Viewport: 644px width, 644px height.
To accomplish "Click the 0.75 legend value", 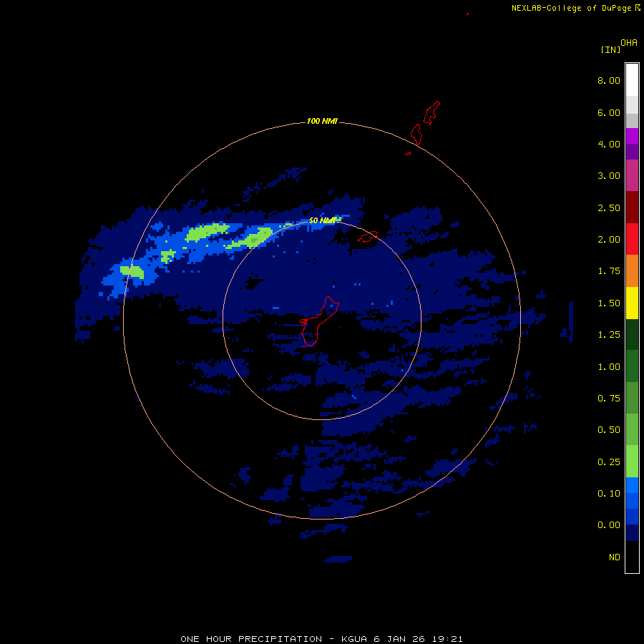I will coord(609,399).
